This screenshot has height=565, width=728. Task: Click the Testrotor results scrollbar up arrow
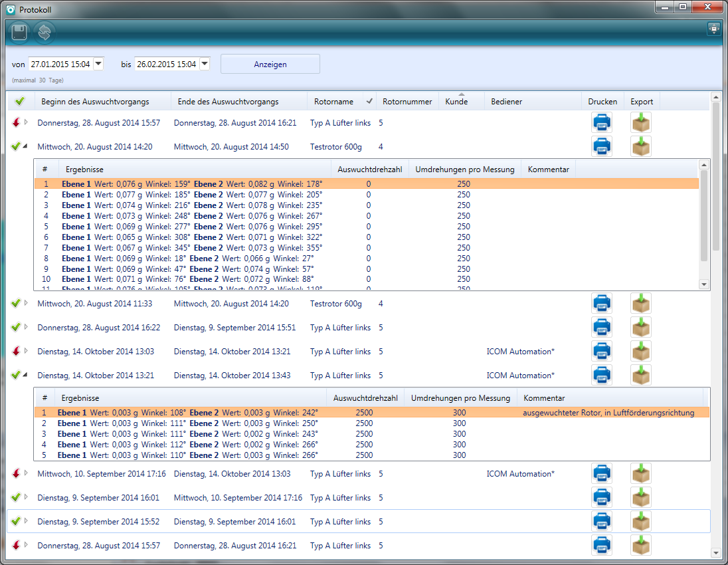(x=704, y=165)
